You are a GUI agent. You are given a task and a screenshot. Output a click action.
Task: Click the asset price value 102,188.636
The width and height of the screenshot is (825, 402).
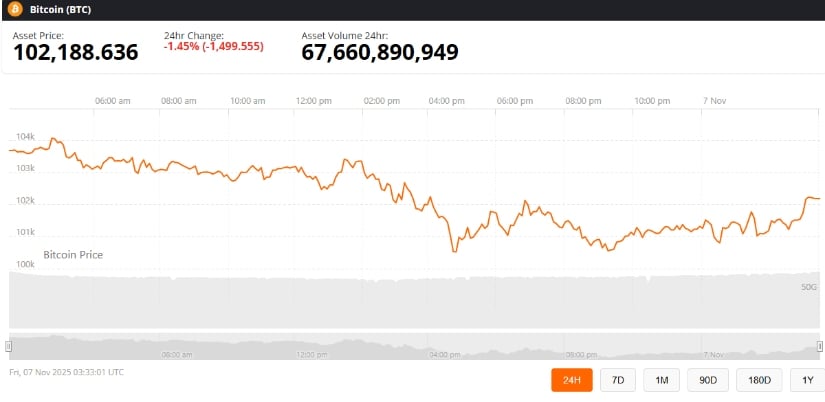tap(75, 53)
